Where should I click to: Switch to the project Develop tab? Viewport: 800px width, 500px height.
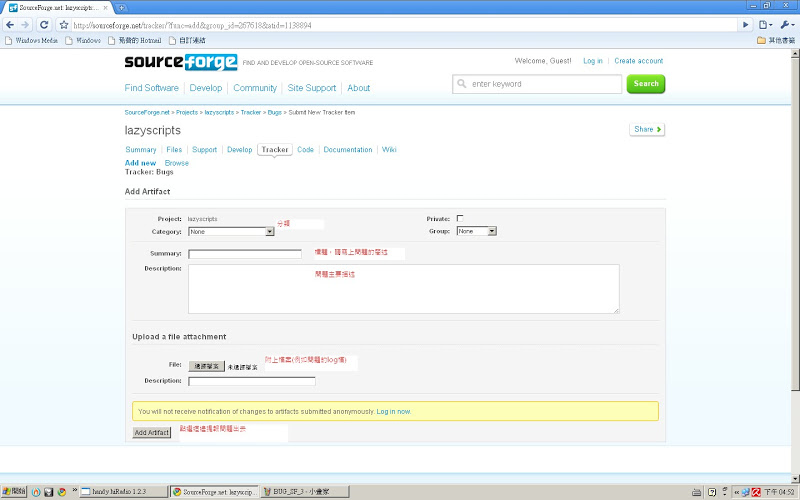coord(240,149)
